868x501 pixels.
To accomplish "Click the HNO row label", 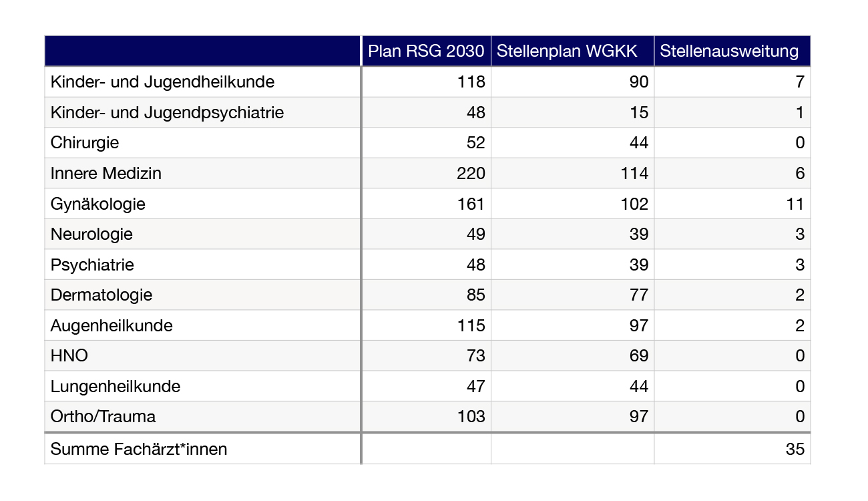I will point(69,356).
